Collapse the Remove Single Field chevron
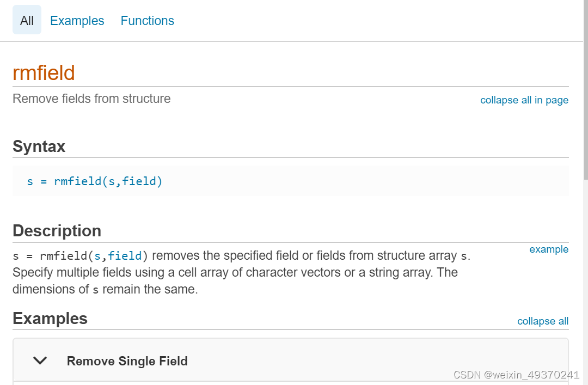The image size is (588, 385). tap(40, 360)
